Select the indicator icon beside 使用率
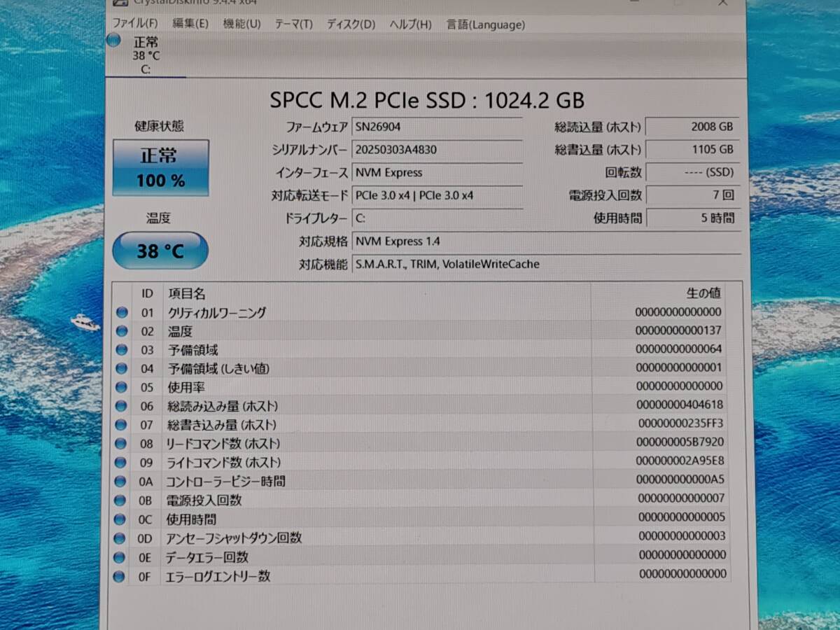 coord(121,387)
